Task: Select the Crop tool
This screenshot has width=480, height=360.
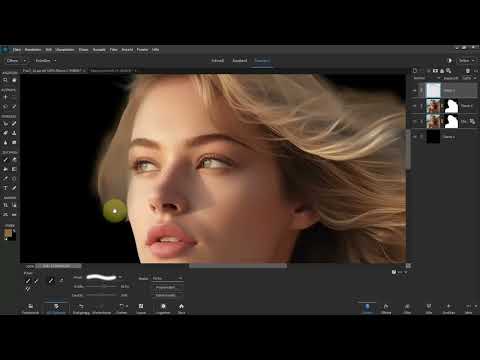Action: (5, 205)
